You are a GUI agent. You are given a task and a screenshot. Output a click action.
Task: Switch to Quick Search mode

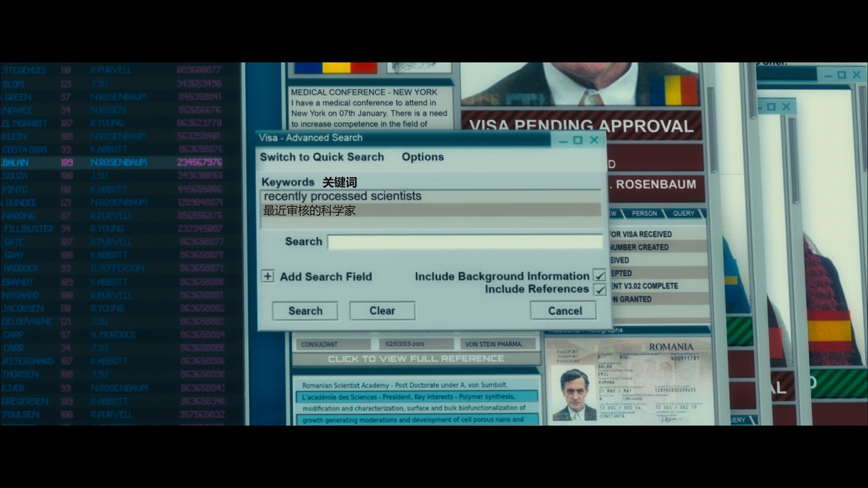click(322, 156)
